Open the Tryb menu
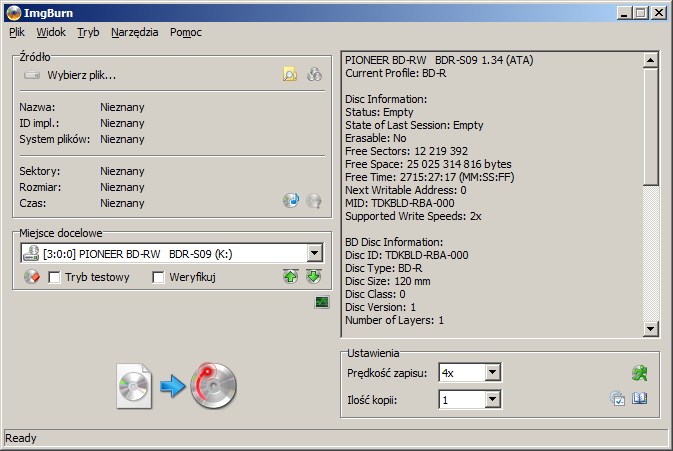 point(88,32)
